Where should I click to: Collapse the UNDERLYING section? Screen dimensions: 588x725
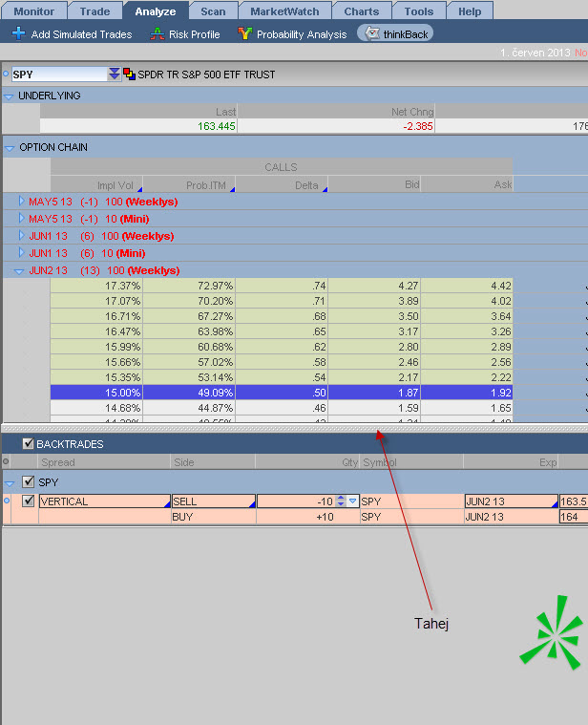point(9,96)
